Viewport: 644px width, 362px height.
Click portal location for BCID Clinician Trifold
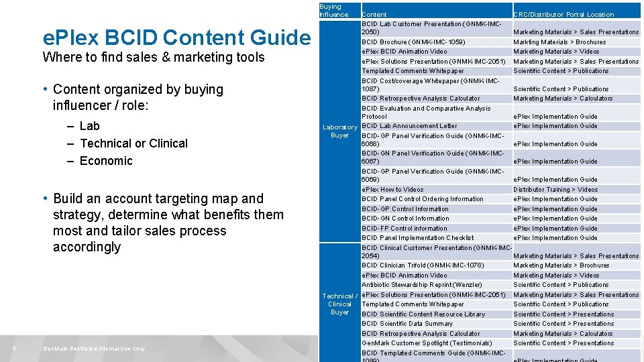pyautogui.click(x=577, y=265)
